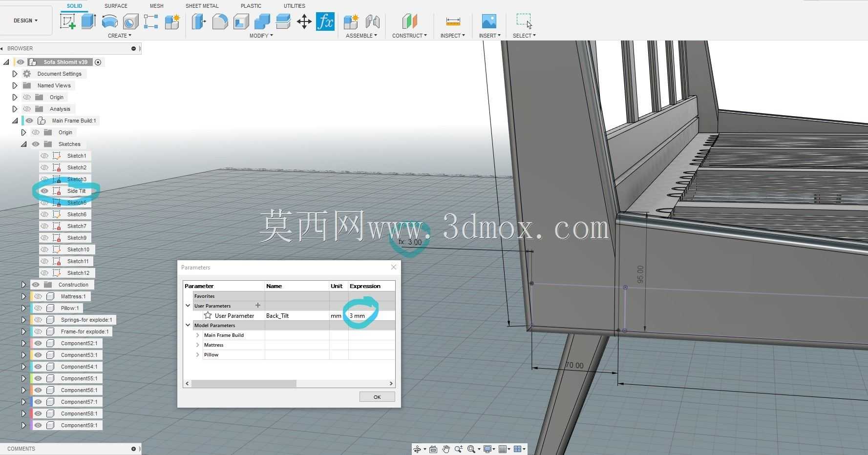
Task: Toggle visibility of Analysis folder
Action: (27, 109)
